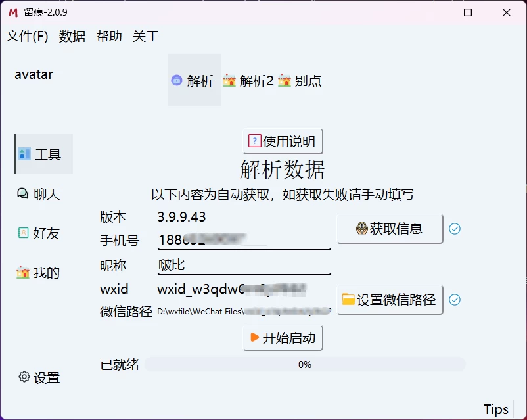Click the 设置微信路径 button
This screenshot has height=420, width=527.
[390, 300]
